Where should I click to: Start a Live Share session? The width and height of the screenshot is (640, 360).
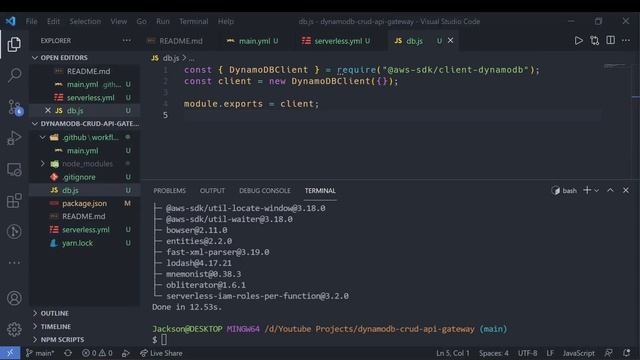coord(161,353)
